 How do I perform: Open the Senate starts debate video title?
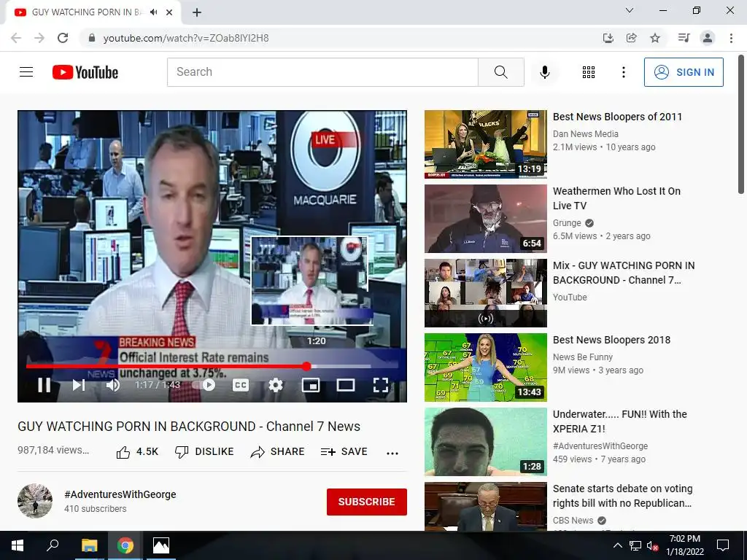(x=623, y=496)
